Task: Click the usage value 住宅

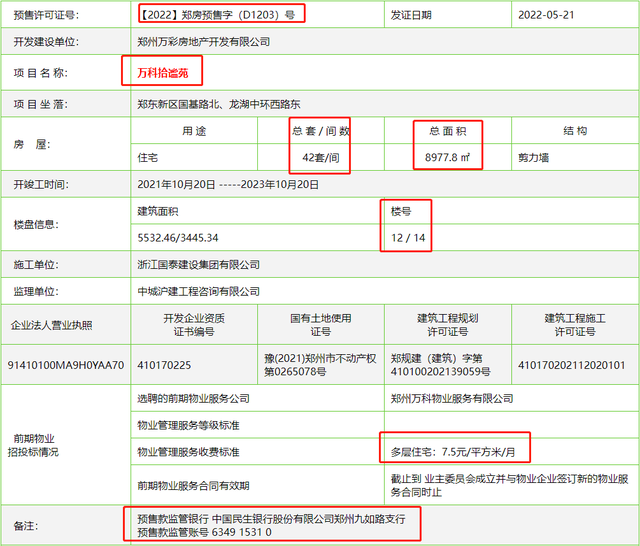Action: tap(147, 157)
